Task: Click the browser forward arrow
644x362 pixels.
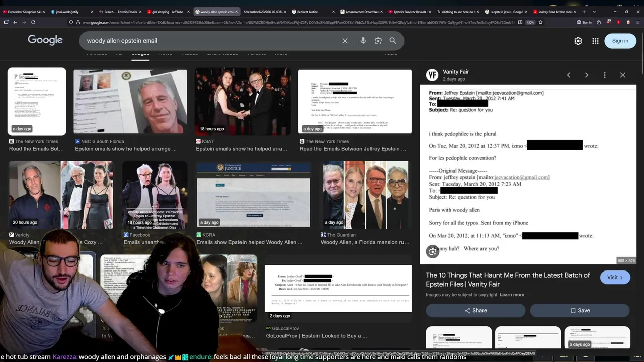Action: coord(24,22)
